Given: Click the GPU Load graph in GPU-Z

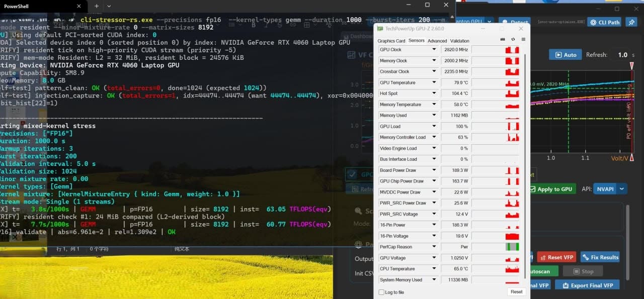Looking at the screenshot, I should click(496, 127).
